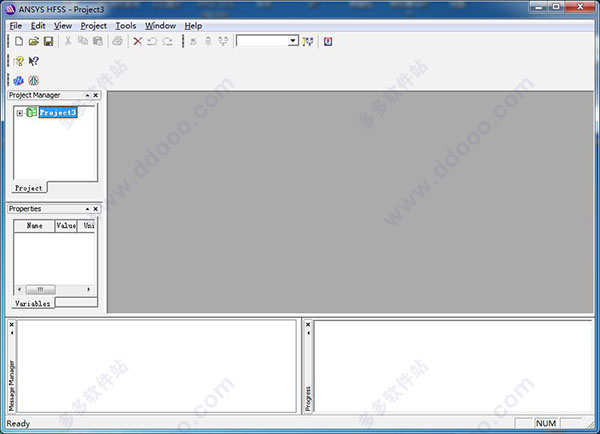This screenshot has width=600, height=434.
Task: Click the yellow-blue icon right of the dropdown
Action: tap(308, 41)
